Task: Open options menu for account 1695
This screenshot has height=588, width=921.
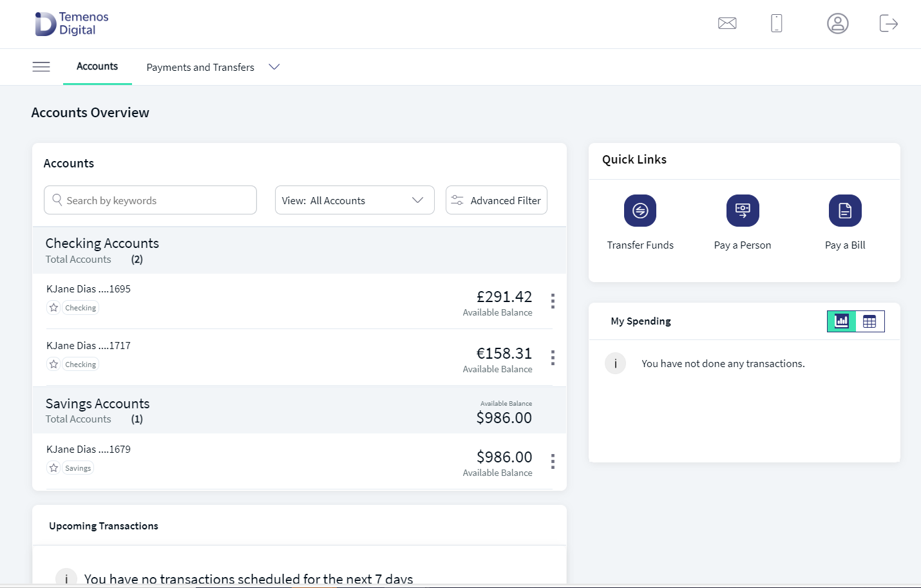Action: pyautogui.click(x=553, y=301)
